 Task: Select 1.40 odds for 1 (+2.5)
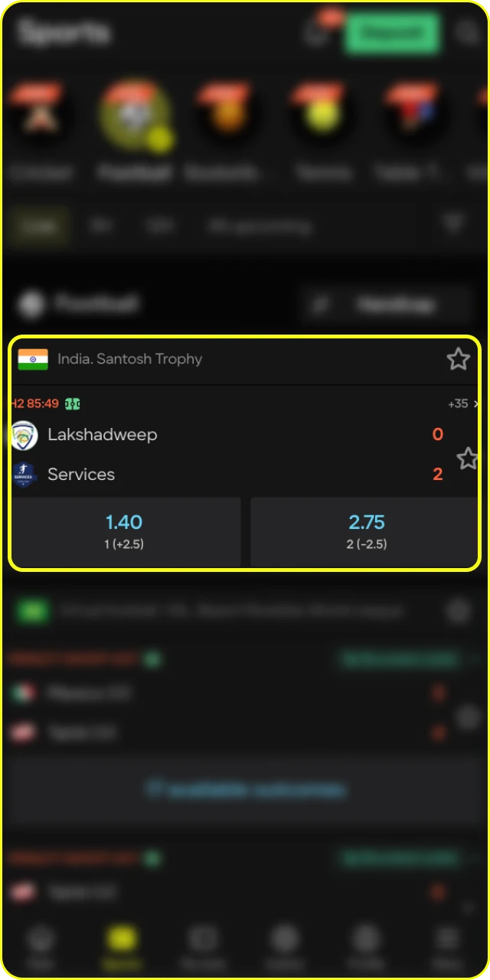pyautogui.click(x=125, y=532)
